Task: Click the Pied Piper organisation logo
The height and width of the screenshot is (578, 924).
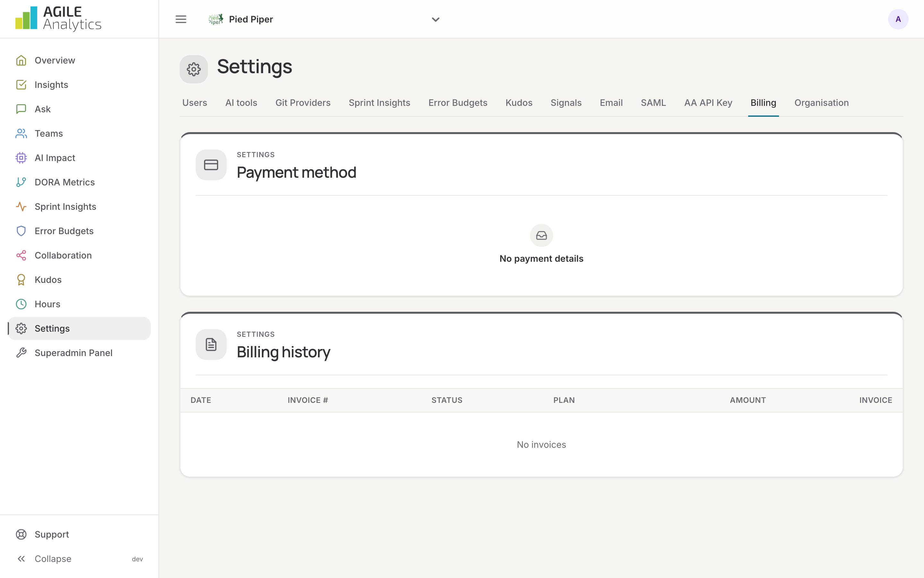Action: point(216,19)
